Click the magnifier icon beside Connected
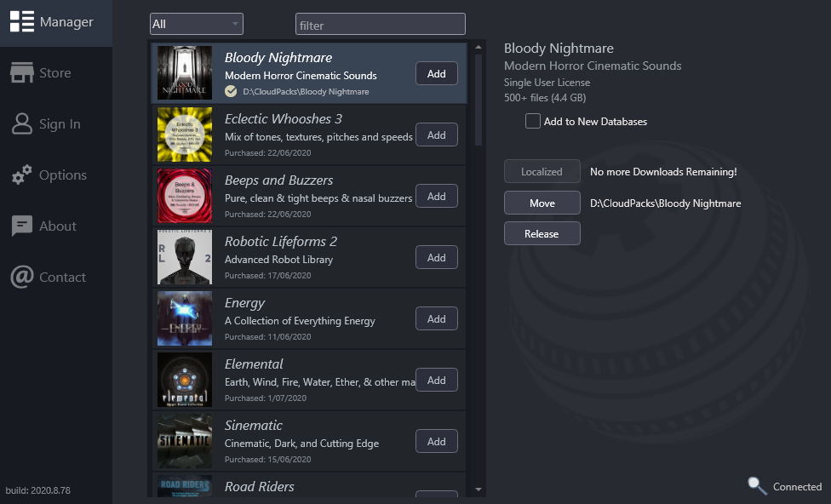This screenshot has width=831, height=504. [757, 486]
